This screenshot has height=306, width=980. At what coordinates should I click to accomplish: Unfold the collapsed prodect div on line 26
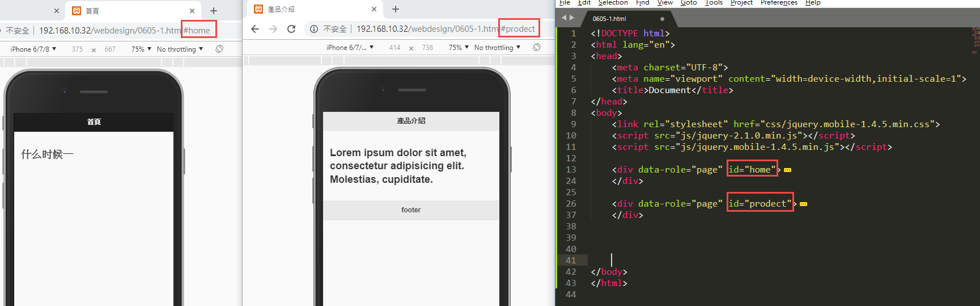coord(803,204)
